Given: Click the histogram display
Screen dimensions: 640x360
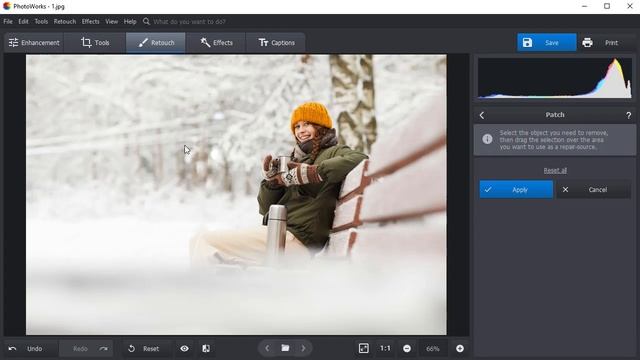Looking at the screenshot, I should coord(555,78).
